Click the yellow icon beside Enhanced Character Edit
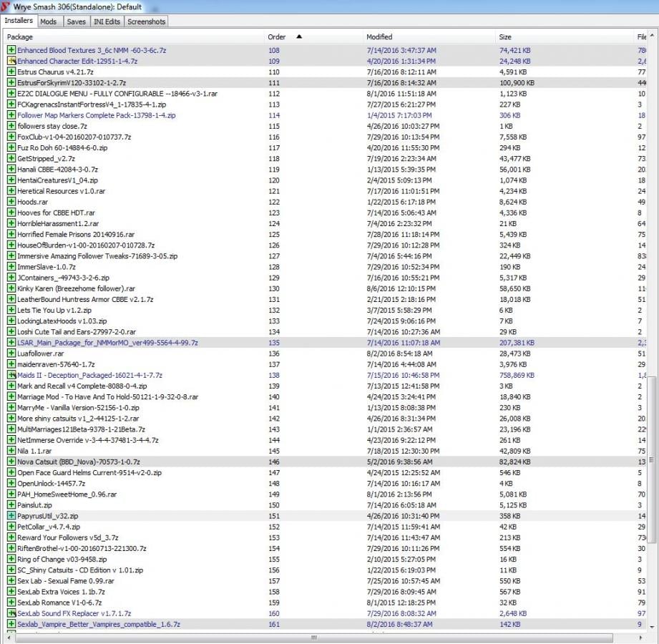 point(11,61)
